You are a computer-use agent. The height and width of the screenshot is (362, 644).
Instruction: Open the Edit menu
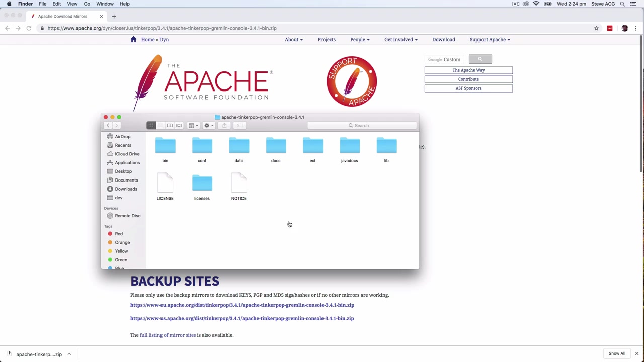pyautogui.click(x=57, y=4)
